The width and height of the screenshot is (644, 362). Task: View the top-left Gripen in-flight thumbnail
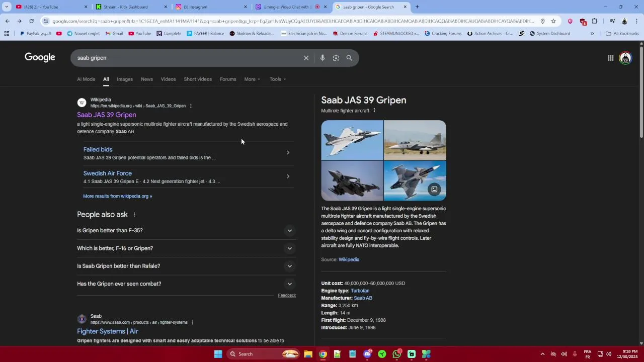click(352, 140)
